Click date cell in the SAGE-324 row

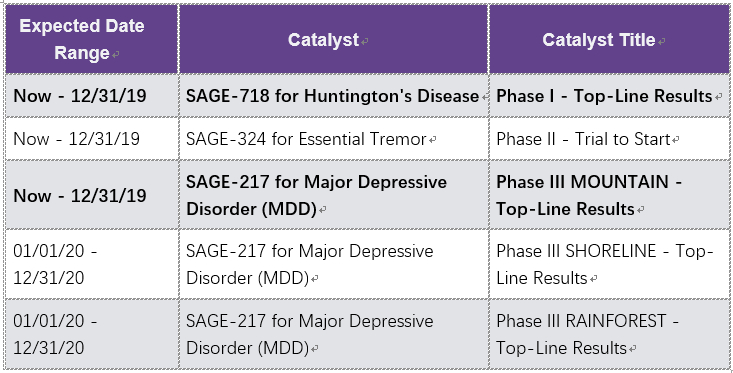92,139
